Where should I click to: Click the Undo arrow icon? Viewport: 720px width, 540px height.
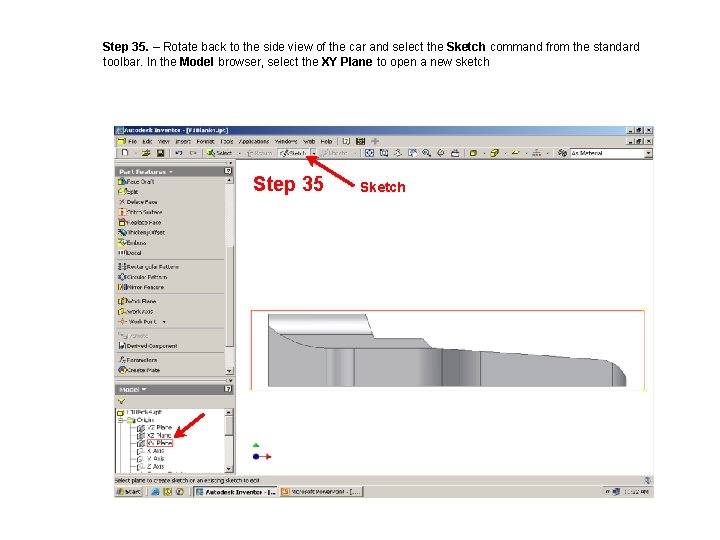coord(179,153)
